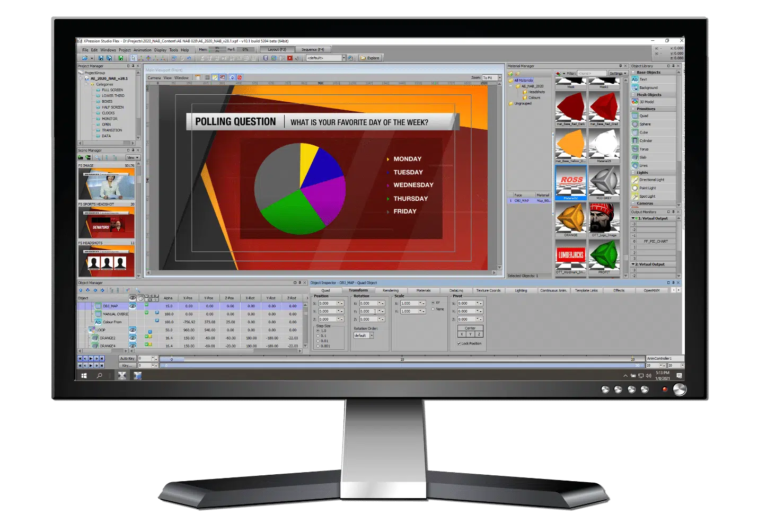Hide the OBJ_MAP object via eye icon
Image resolution: width=758 pixels, height=532 pixels.
pos(133,306)
